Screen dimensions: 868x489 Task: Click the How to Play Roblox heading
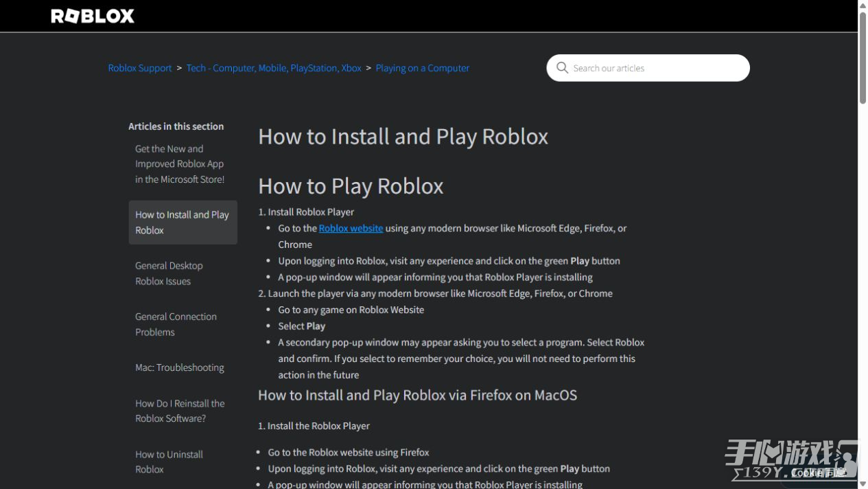click(x=351, y=186)
